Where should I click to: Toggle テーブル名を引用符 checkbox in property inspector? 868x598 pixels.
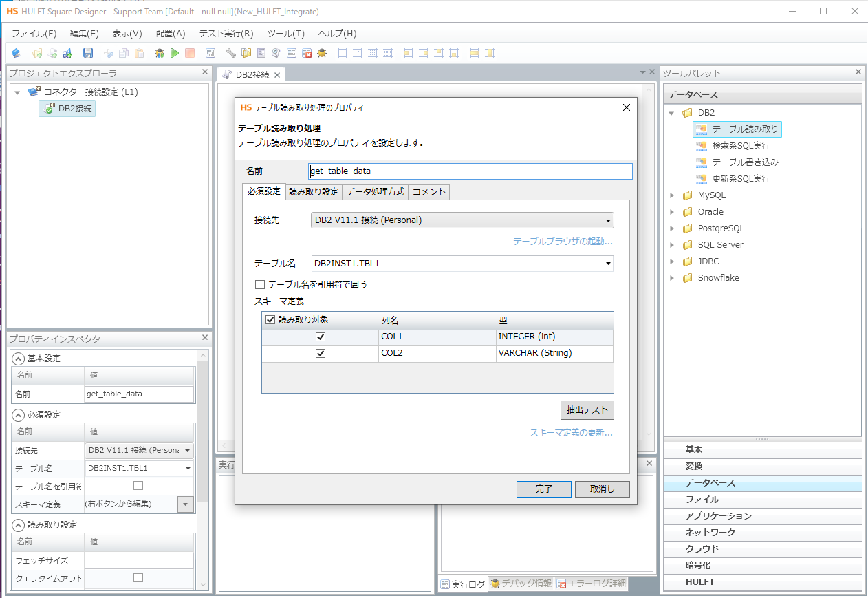(x=138, y=485)
